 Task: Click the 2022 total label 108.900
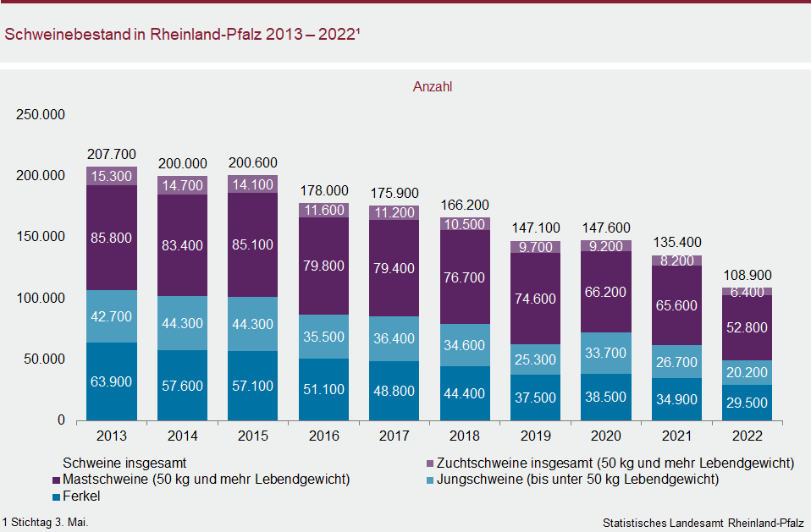pos(748,275)
